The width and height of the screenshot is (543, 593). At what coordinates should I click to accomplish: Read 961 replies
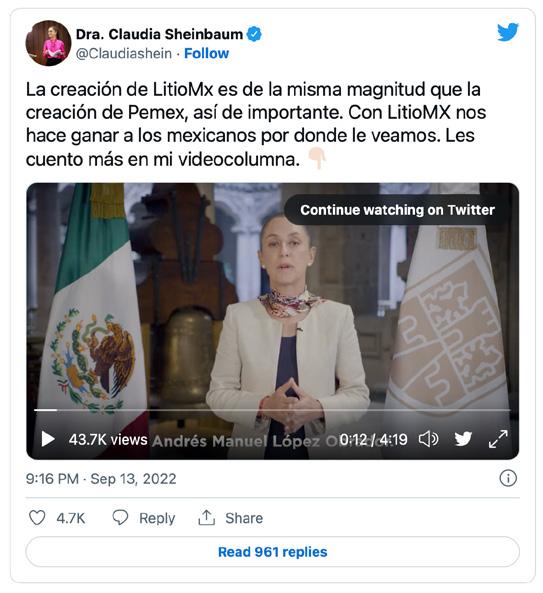(x=272, y=552)
